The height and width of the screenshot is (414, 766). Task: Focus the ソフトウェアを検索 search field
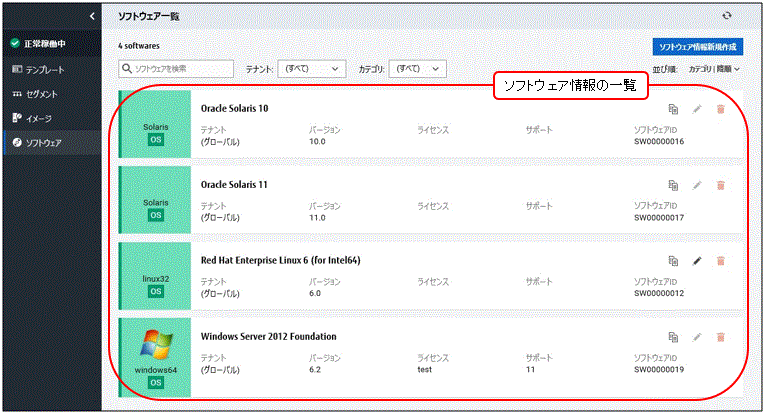tap(176, 69)
